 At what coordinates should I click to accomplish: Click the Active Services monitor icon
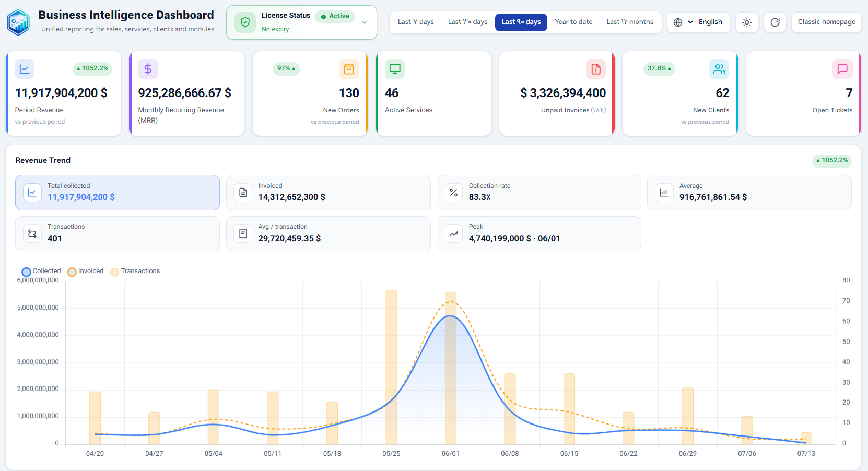pos(395,69)
